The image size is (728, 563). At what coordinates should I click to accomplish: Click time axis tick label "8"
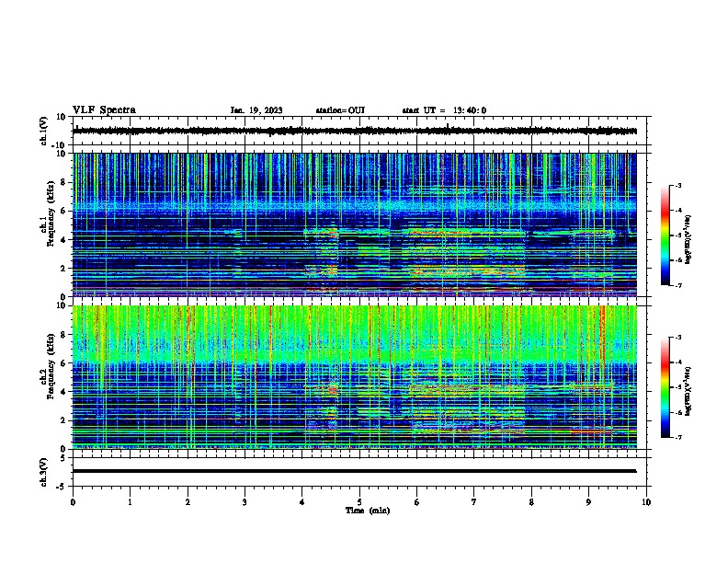[531, 502]
